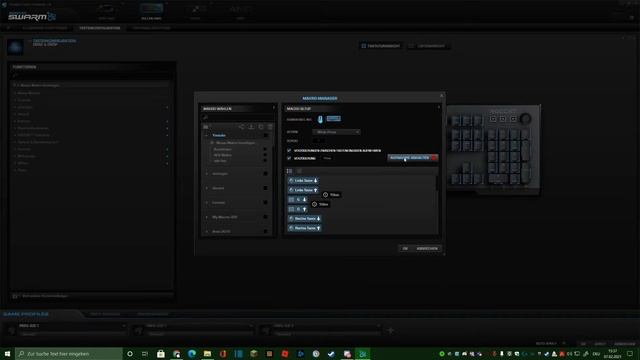Viewport: 640px width, 360px height.
Task: Expand the fourth macro folder
Action: coord(207,202)
